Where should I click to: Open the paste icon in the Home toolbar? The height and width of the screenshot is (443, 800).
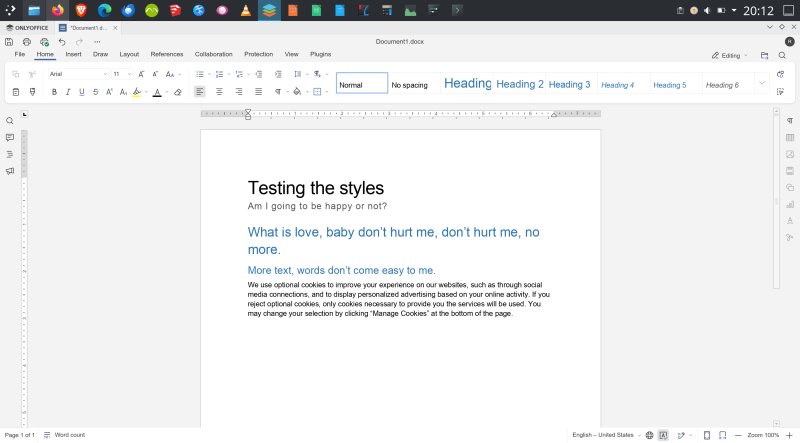pos(16,92)
